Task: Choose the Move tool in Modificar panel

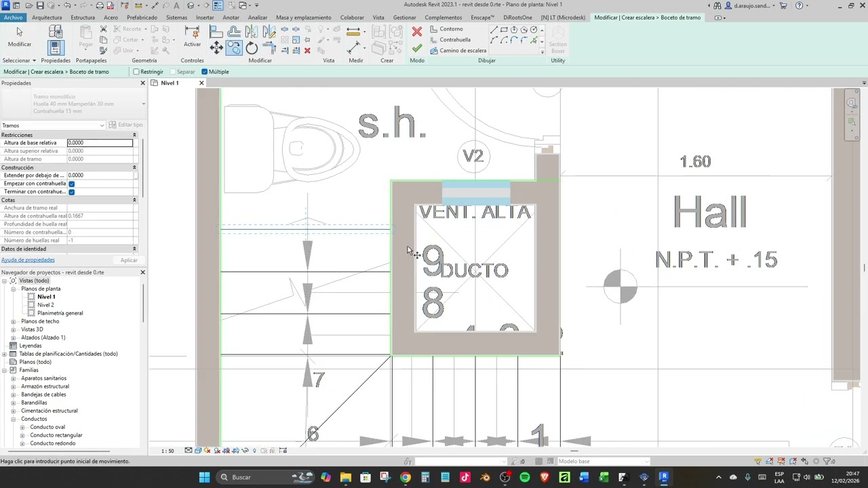Action: [216, 47]
